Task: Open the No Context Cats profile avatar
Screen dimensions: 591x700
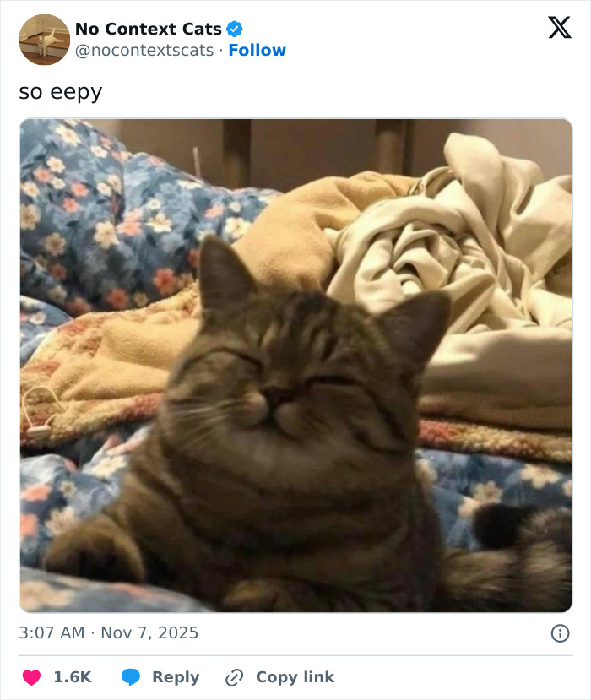Action: click(x=44, y=40)
